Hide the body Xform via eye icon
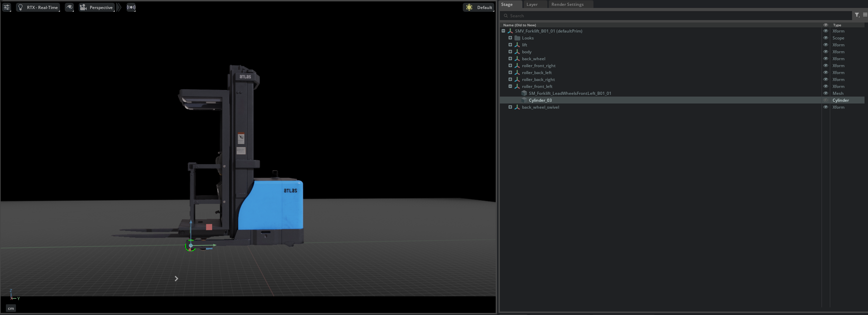 tap(825, 52)
